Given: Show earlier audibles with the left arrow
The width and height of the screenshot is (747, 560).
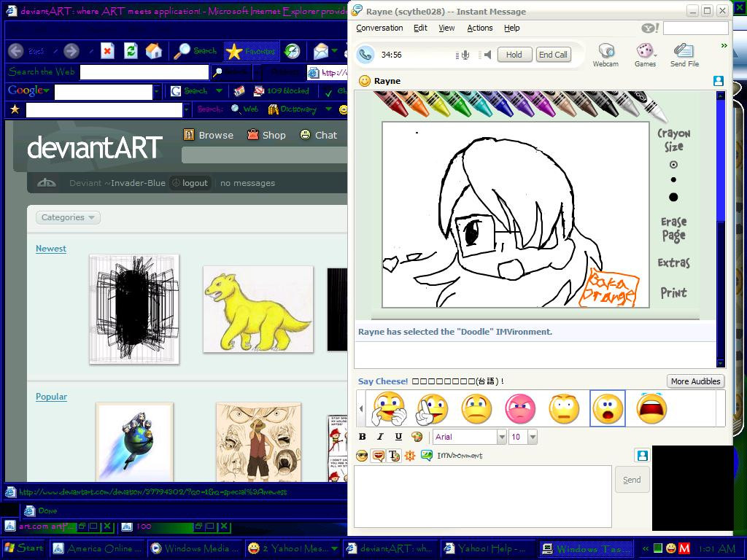Looking at the screenshot, I should pos(361,408).
